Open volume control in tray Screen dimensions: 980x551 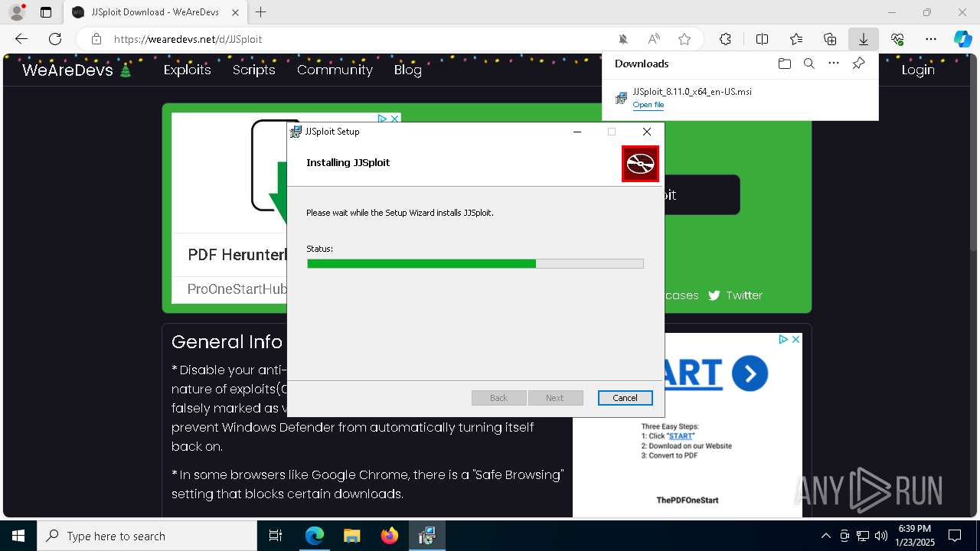click(880, 536)
